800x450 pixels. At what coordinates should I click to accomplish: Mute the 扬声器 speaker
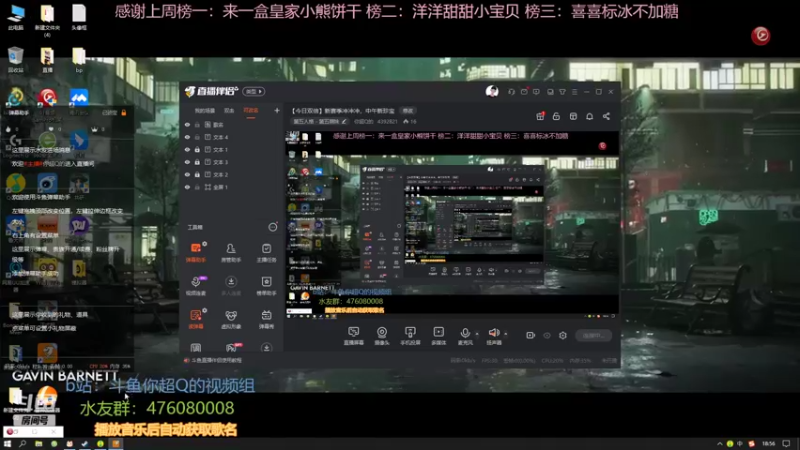493,336
